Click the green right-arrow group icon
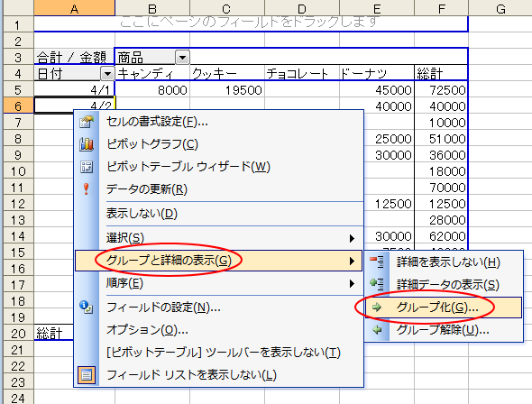532x404 pixels. 377,308
